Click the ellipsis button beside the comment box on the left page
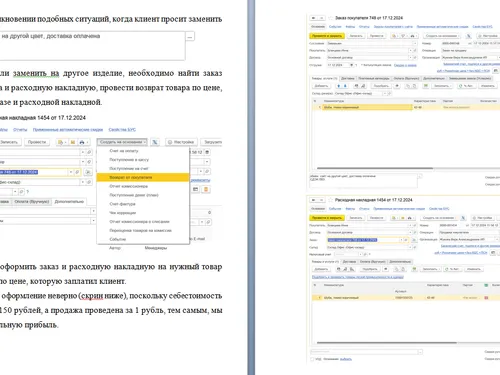The height and width of the screenshot is (375, 500). (x=190, y=36)
